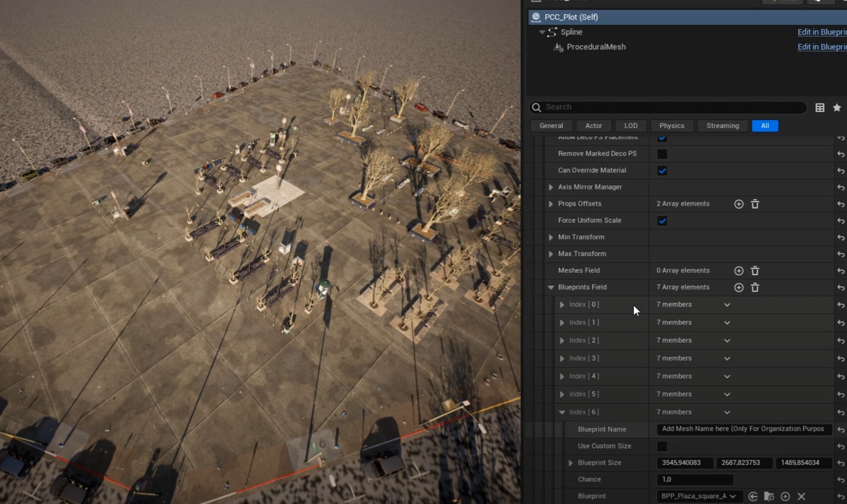The image size is (847, 504).
Task: Empty the Meshes Field array with trash icon
Action: [755, 271]
